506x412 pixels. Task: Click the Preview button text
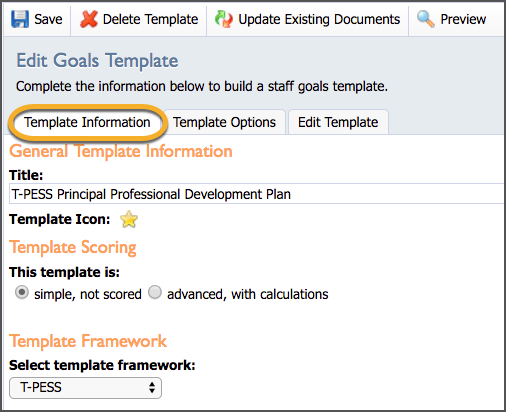click(463, 19)
